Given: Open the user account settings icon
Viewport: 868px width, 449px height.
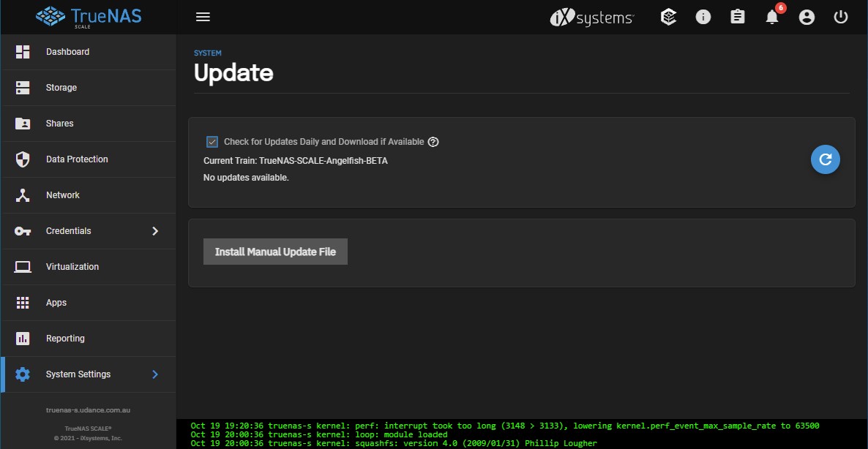Looking at the screenshot, I should click(807, 17).
